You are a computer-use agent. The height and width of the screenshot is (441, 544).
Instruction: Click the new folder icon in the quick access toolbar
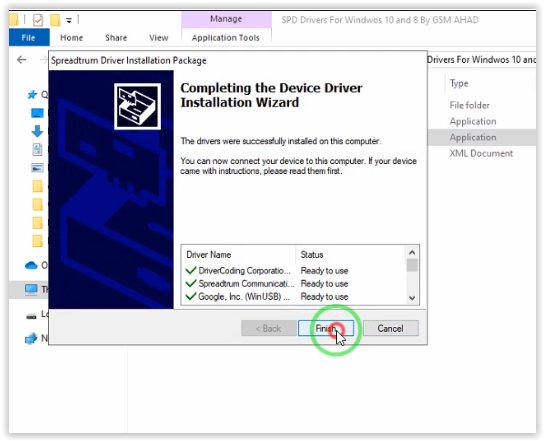(x=55, y=20)
